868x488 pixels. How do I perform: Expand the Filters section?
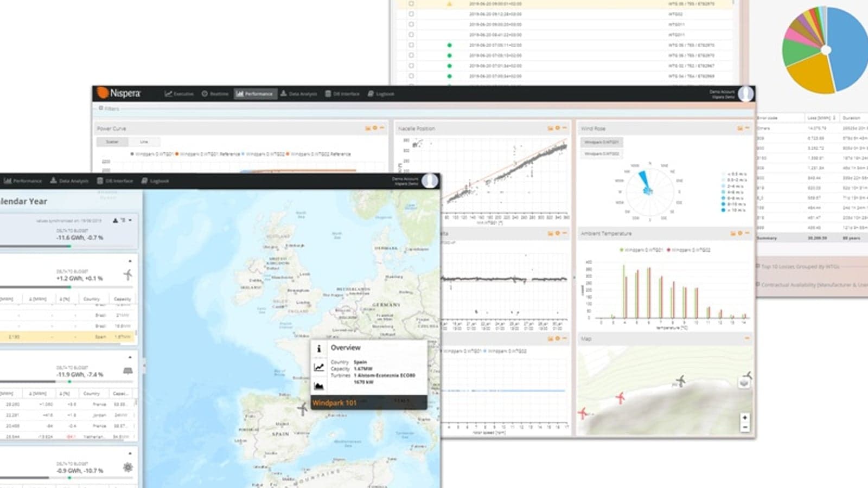[108, 108]
